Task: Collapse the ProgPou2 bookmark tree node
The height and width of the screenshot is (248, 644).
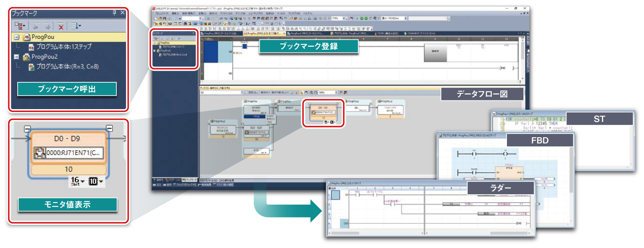Action: click(17, 57)
